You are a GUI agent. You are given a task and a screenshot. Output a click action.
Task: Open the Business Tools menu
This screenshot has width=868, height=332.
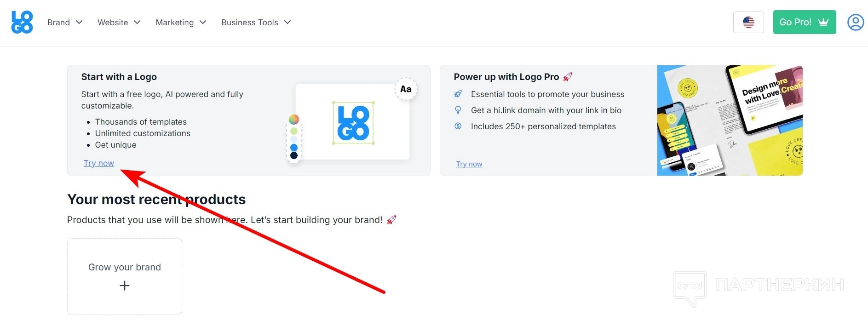pos(256,22)
